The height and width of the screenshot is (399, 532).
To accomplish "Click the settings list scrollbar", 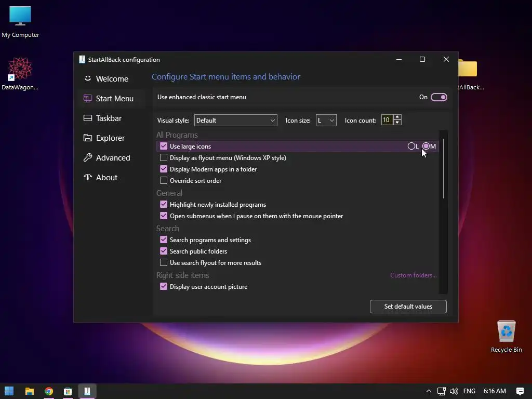I will pyautogui.click(x=444, y=169).
